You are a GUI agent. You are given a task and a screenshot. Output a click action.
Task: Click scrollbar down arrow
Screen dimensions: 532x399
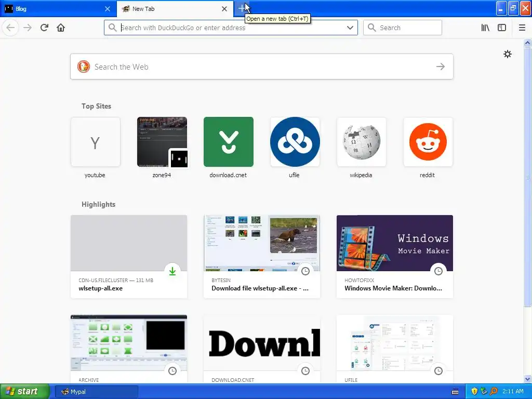click(528, 379)
